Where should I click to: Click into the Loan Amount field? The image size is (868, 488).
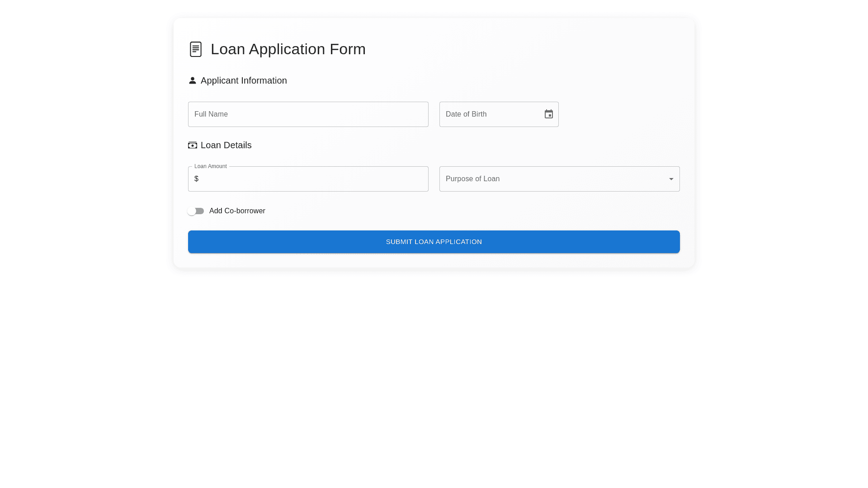click(x=312, y=179)
